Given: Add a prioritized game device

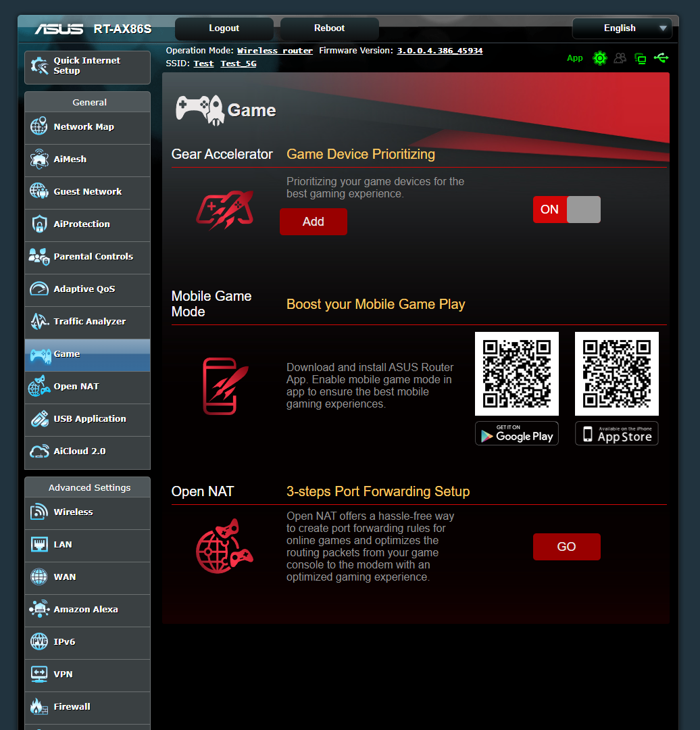Looking at the screenshot, I should click(x=313, y=221).
